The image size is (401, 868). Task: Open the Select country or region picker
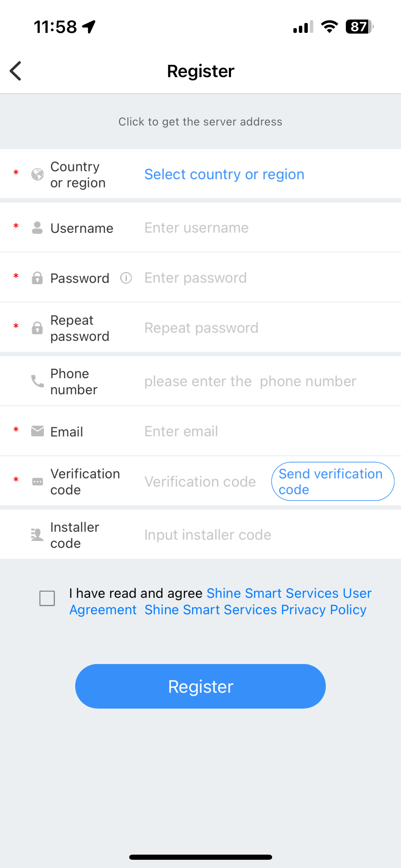224,174
